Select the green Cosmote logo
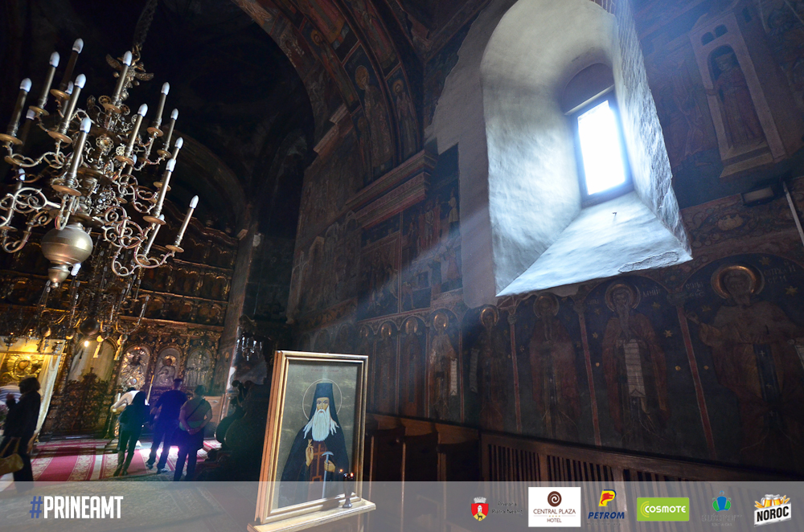 pos(662,509)
